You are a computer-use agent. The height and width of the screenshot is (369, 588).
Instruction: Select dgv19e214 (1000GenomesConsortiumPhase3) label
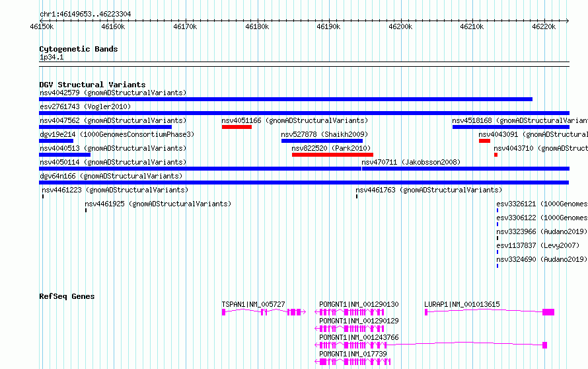[x=117, y=134]
